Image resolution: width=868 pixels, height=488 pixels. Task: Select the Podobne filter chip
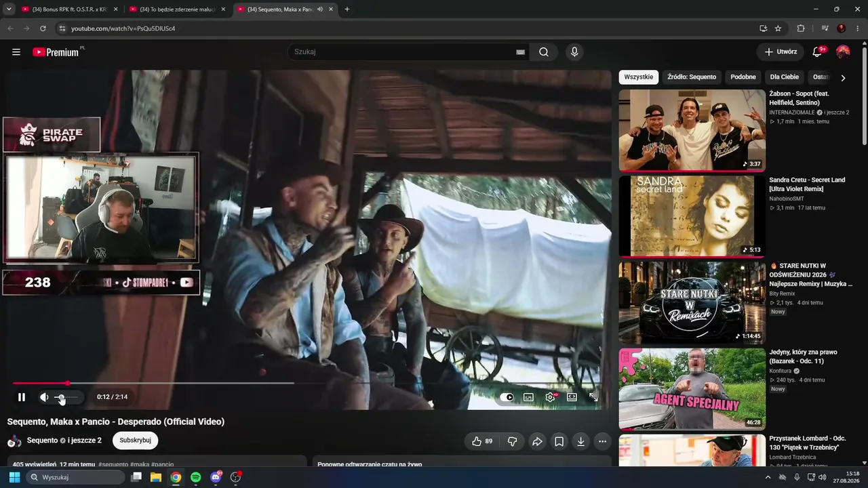pyautogui.click(x=743, y=77)
